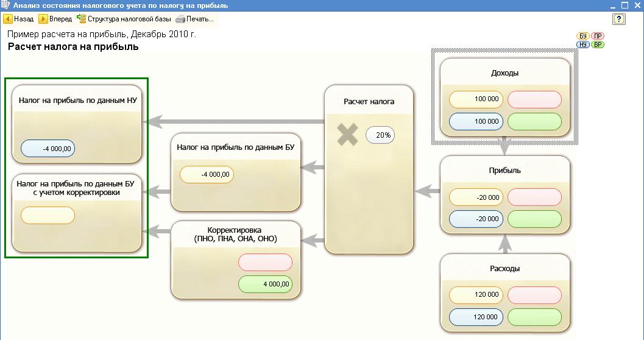Toggle the ПР legend badge
Viewport: 644px width, 340px height.
pyautogui.click(x=598, y=36)
